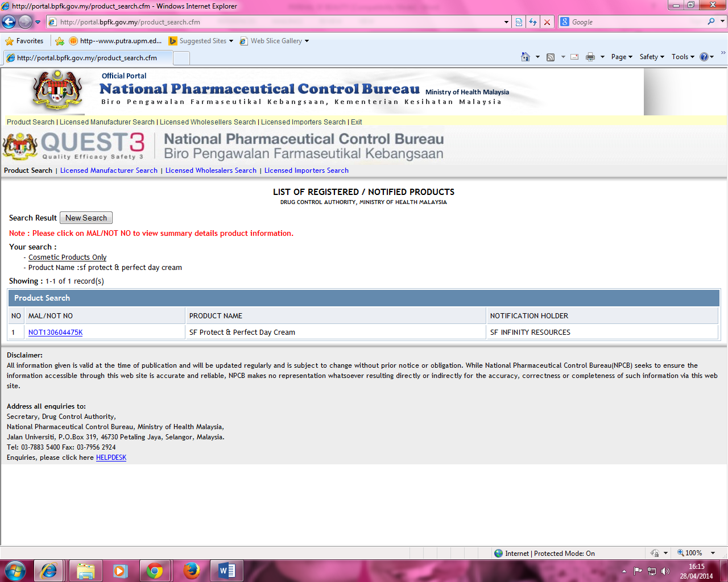Click into the Google search box
The image size is (728, 582).
(x=637, y=22)
